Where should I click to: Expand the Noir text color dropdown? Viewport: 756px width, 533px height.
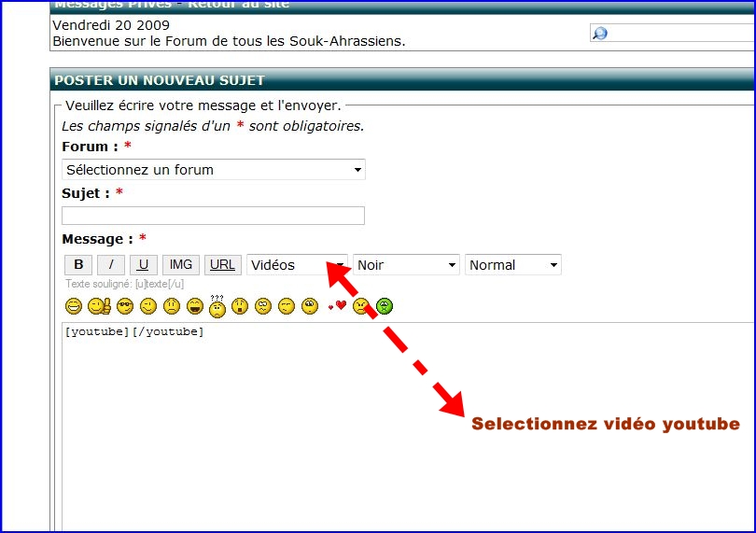(406, 265)
